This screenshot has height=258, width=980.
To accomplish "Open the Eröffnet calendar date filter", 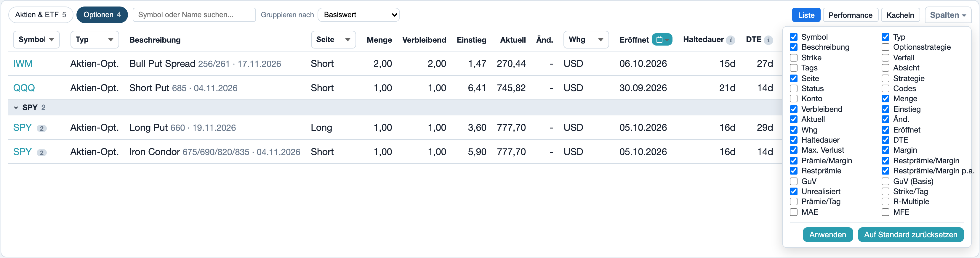I will point(662,40).
